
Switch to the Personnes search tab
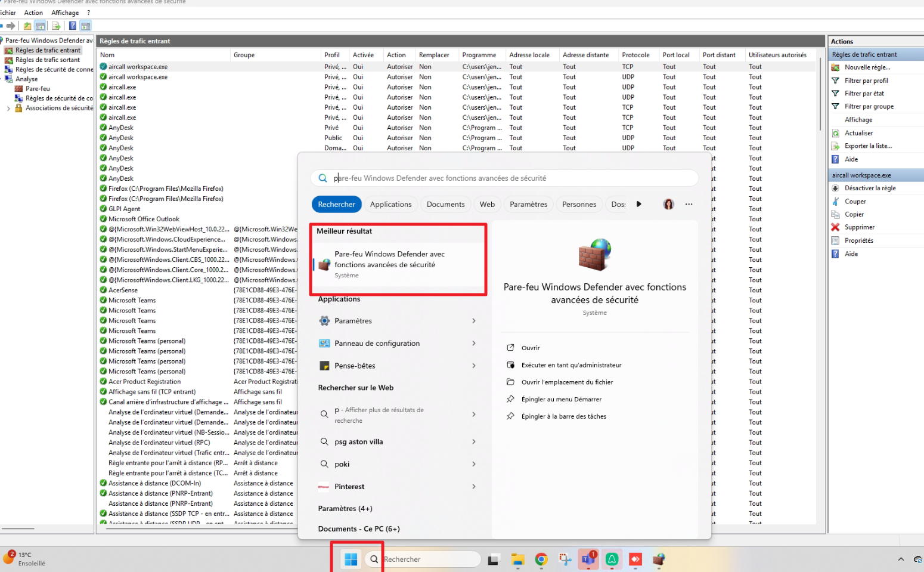click(579, 204)
